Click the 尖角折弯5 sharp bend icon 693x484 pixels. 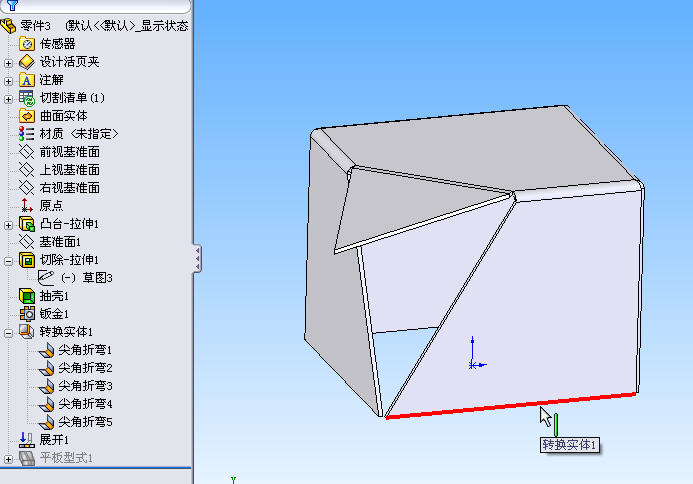46,422
